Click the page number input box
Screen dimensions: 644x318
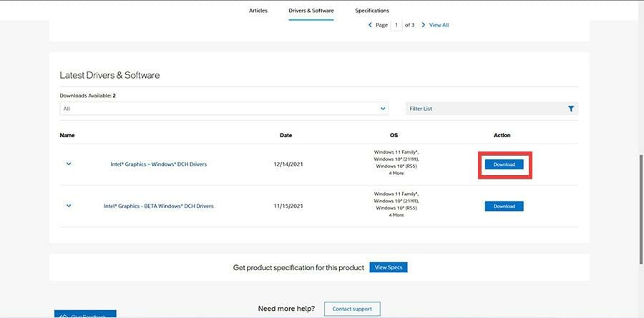pyautogui.click(x=396, y=25)
